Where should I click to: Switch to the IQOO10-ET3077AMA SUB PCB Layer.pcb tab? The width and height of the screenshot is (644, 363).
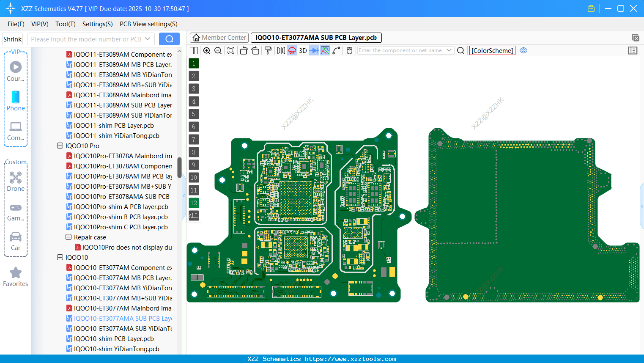[315, 37]
